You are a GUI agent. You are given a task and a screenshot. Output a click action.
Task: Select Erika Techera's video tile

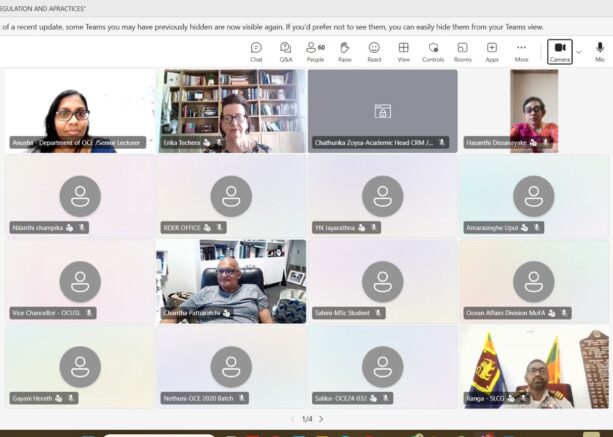(232, 110)
